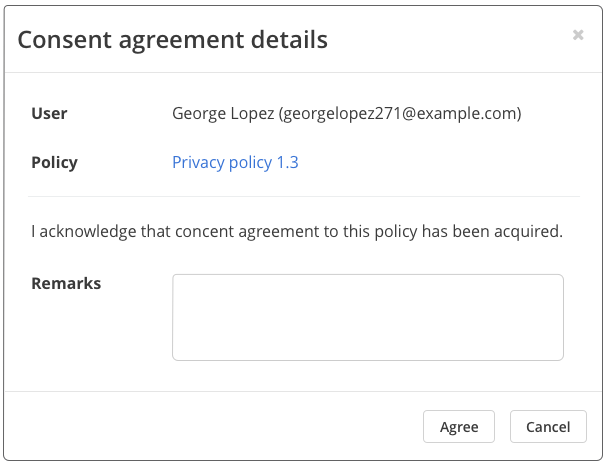Viewport: 605px width, 466px height.
Task: Select the georgelopez271@example.com email text
Action: (x=400, y=114)
